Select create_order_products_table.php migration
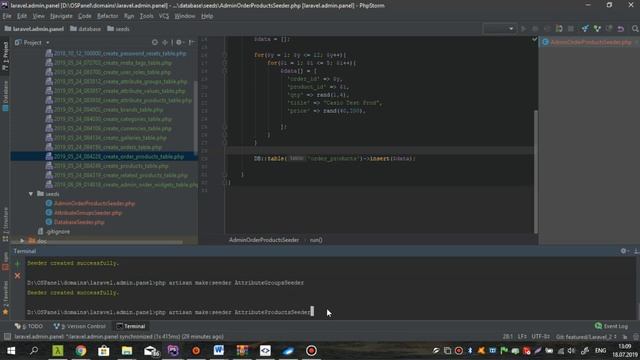Viewport: 640px width, 360px height. point(115,157)
